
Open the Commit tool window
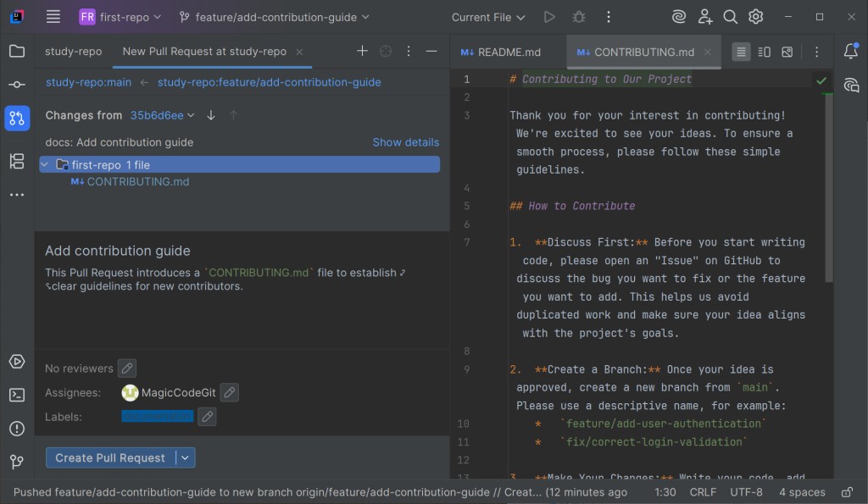pyautogui.click(x=17, y=85)
